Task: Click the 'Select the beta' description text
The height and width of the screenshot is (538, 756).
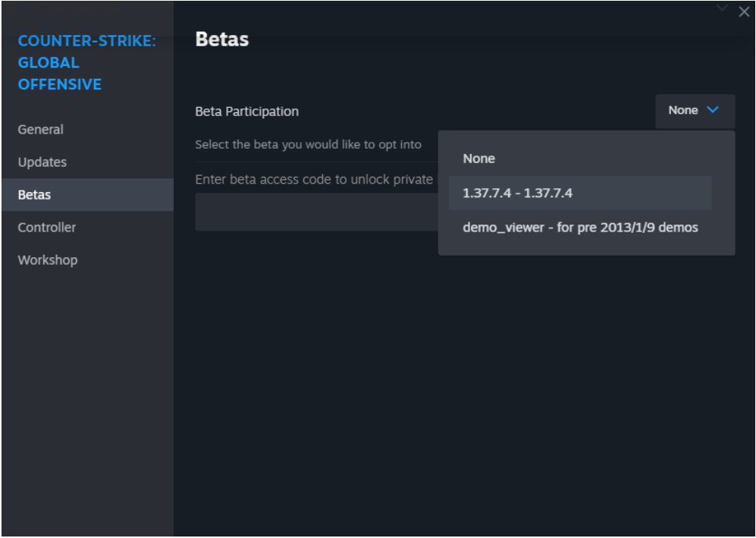Action: point(308,145)
